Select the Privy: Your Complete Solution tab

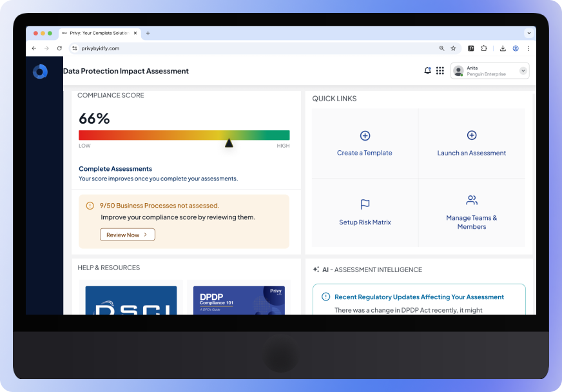tap(99, 33)
